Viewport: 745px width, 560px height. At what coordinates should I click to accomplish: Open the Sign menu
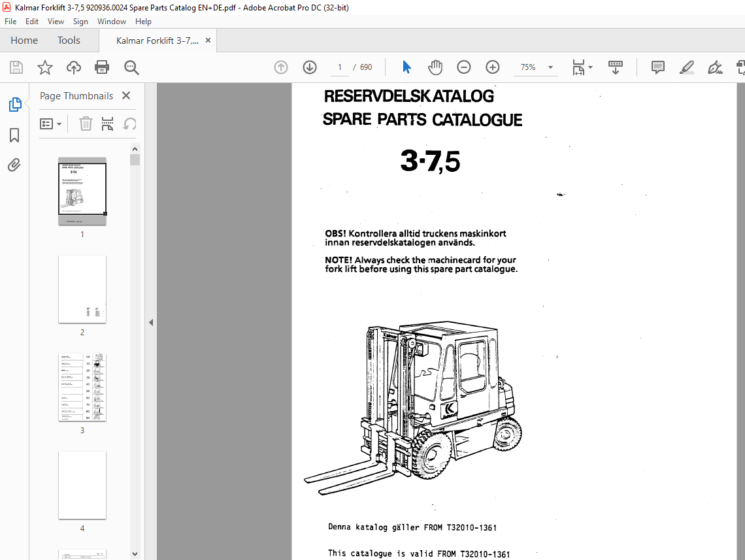click(x=80, y=22)
